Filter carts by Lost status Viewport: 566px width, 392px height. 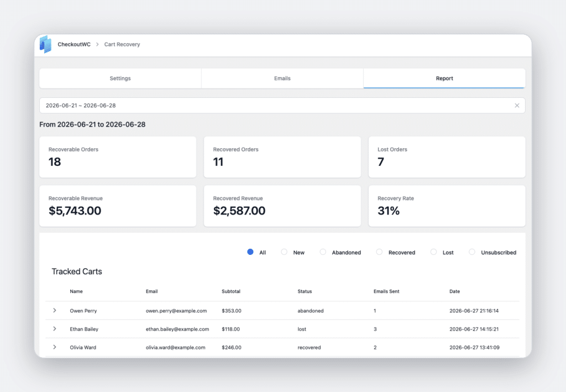433,252
